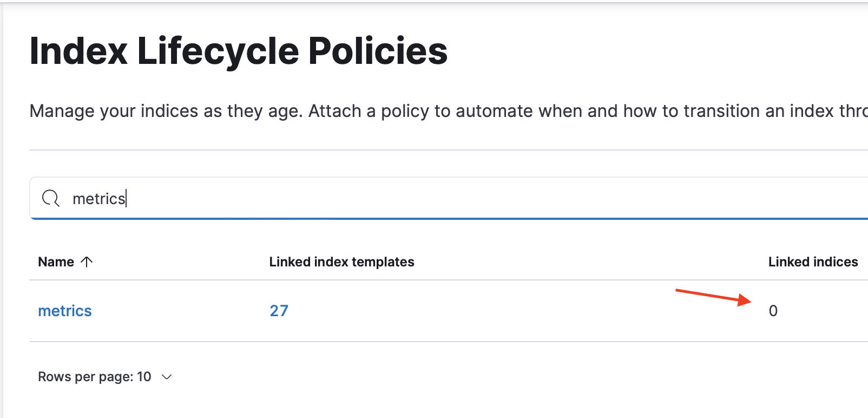
Task: Click the sort arrow beside Name
Action: pos(87,262)
